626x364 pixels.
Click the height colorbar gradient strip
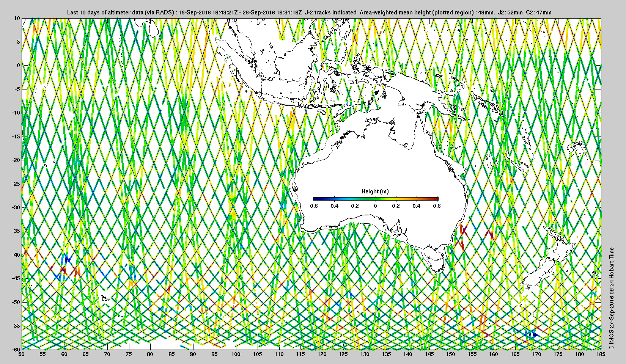coord(376,198)
